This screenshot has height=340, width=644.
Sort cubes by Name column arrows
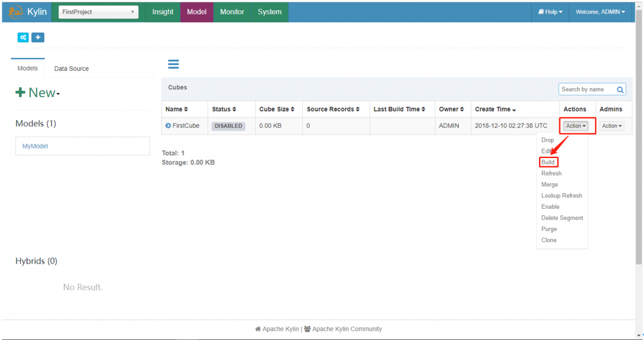[186, 109]
